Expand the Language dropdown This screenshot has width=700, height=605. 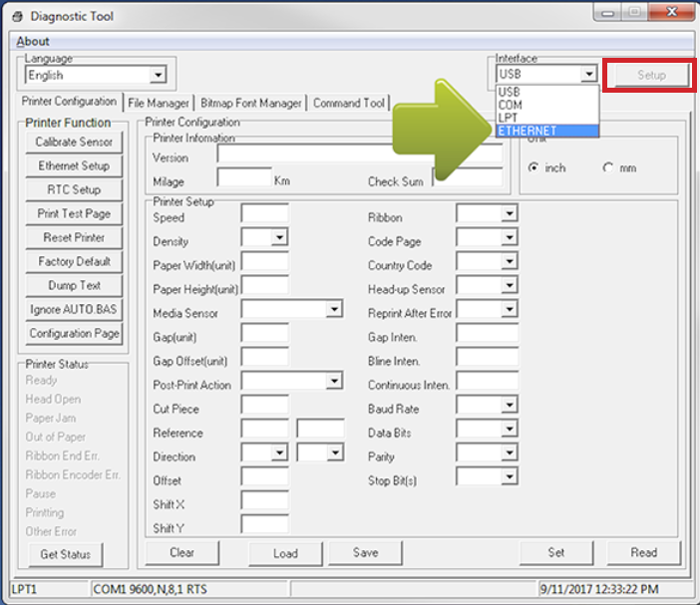[157, 75]
